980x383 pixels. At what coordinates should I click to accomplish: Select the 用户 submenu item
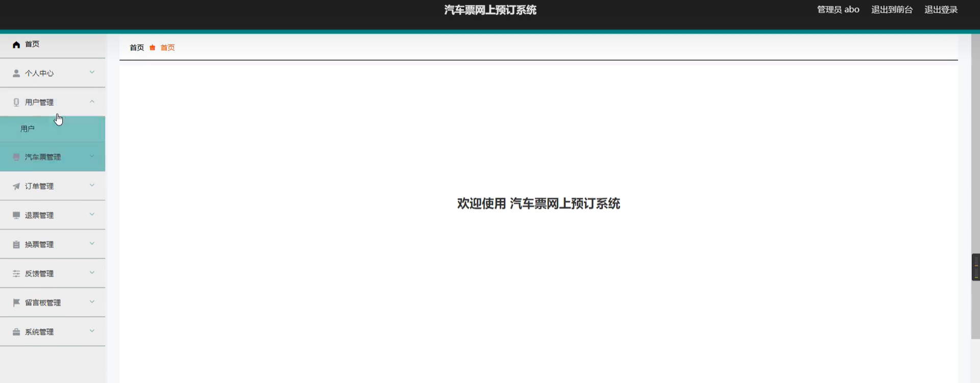(x=53, y=129)
